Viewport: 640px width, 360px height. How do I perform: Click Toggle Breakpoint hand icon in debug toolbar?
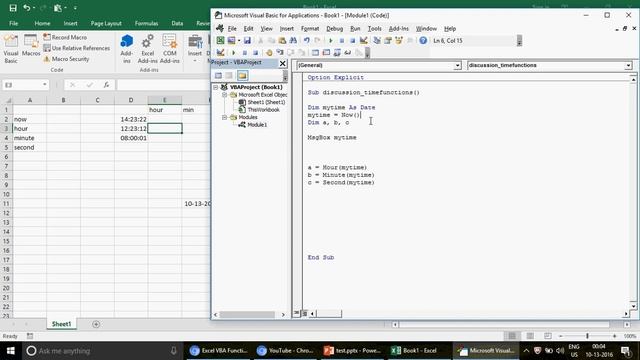[x=269, y=53]
